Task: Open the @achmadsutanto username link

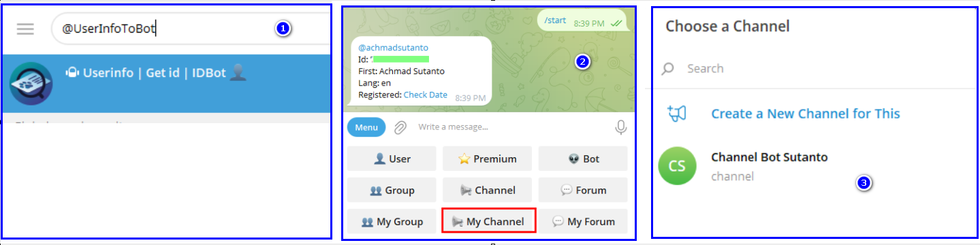Action: (394, 48)
